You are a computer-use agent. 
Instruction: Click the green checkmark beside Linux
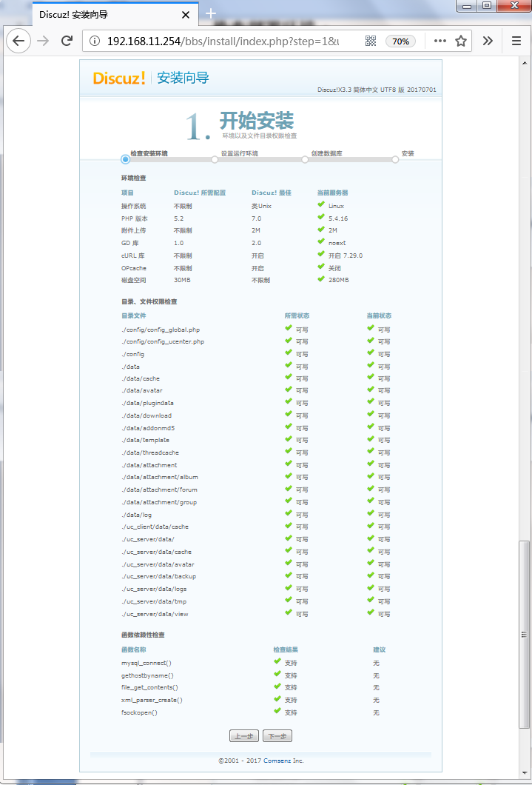coord(321,204)
